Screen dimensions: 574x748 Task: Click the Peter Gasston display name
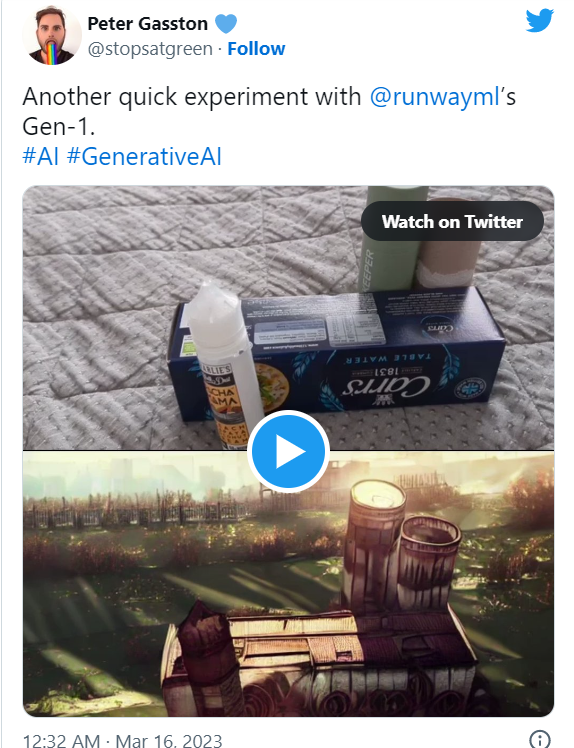click(147, 24)
